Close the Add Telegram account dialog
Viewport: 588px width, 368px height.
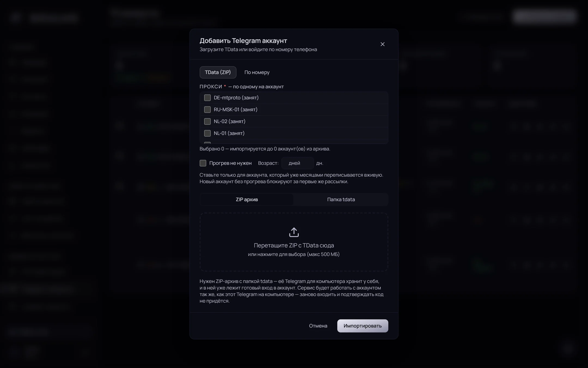click(382, 44)
